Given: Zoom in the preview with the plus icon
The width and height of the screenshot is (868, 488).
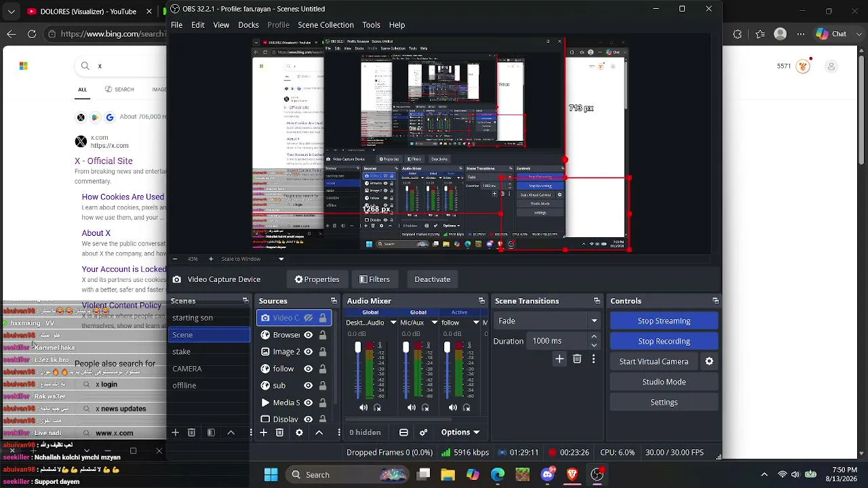Looking at the screenshot, I should (210, 259).
